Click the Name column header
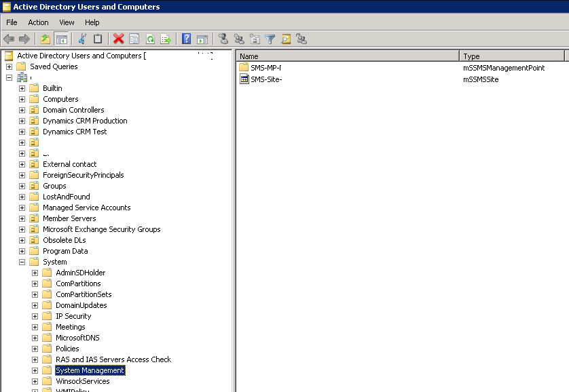The width and height of the screenshot is (569, 392). coord(248,56)
